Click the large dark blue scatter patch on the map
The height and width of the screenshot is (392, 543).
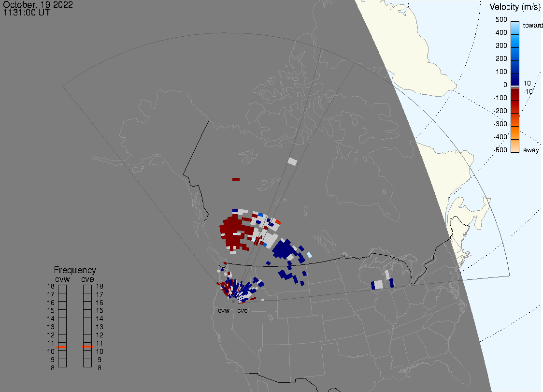[284, 249]
